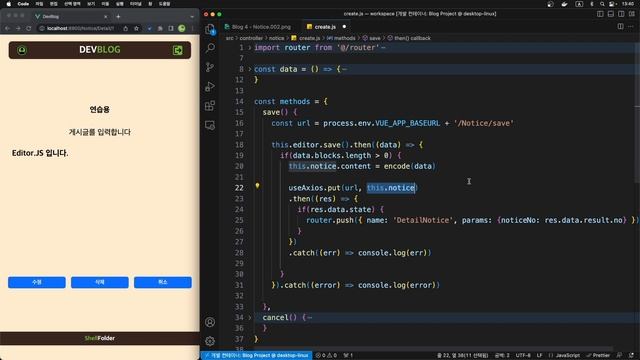Viewport: 640px width, 360px height.
Task: Switch the input source indicator 'A'
Action: (x=579, y=4)
